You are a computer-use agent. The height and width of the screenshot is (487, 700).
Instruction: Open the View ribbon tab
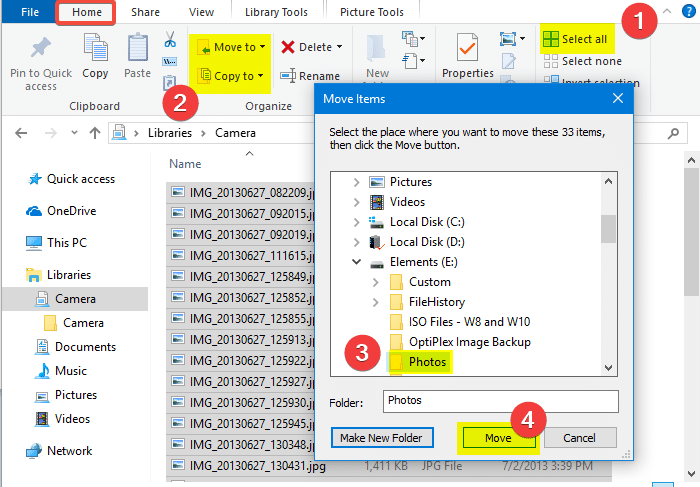point(201,12)
